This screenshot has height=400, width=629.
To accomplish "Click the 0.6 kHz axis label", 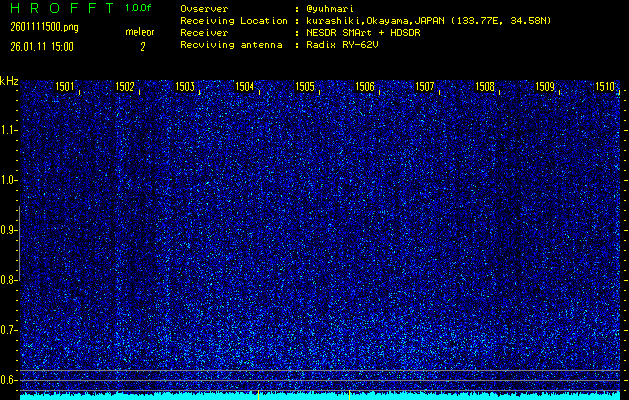I will [x=7, y=380].
